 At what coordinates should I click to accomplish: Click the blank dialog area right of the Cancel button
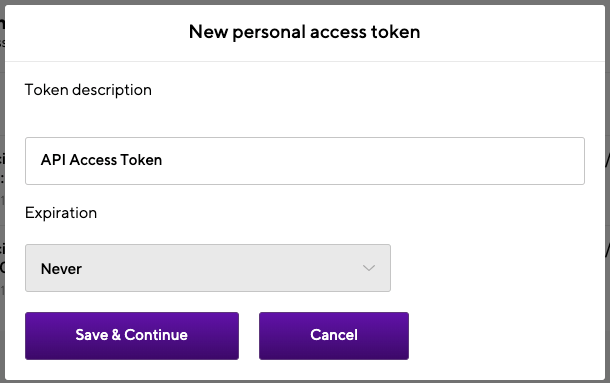tap(506, 336)
